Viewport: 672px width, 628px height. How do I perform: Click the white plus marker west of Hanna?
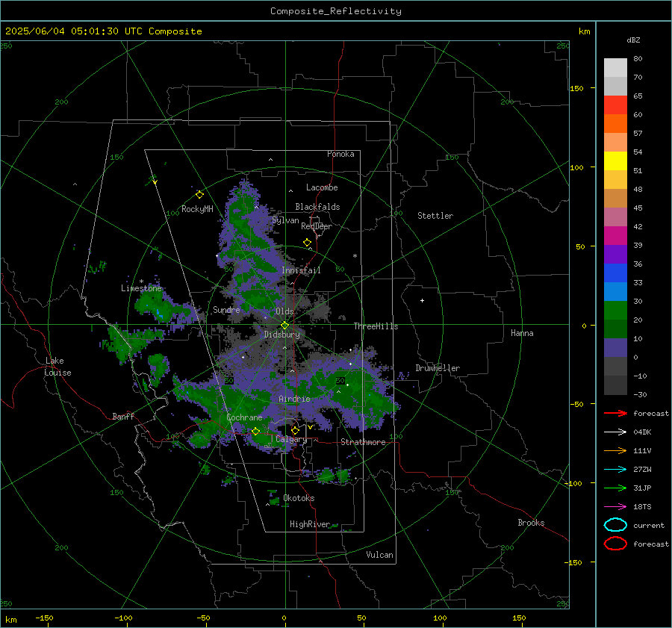(422, 300)
